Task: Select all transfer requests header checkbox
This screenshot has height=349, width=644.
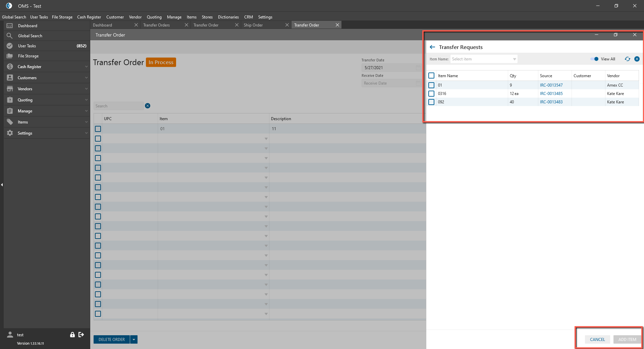Action: pyautogui.click(x=431, y=76)
